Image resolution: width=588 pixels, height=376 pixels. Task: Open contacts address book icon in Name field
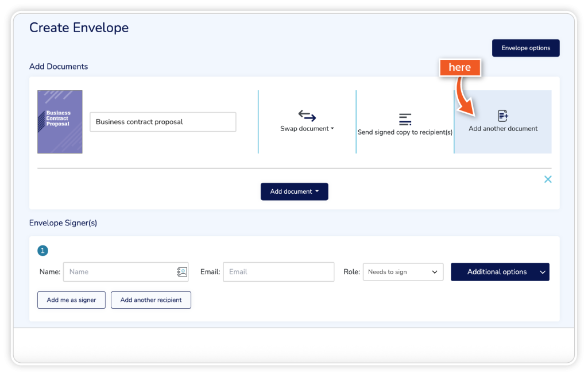click(182, 272)
